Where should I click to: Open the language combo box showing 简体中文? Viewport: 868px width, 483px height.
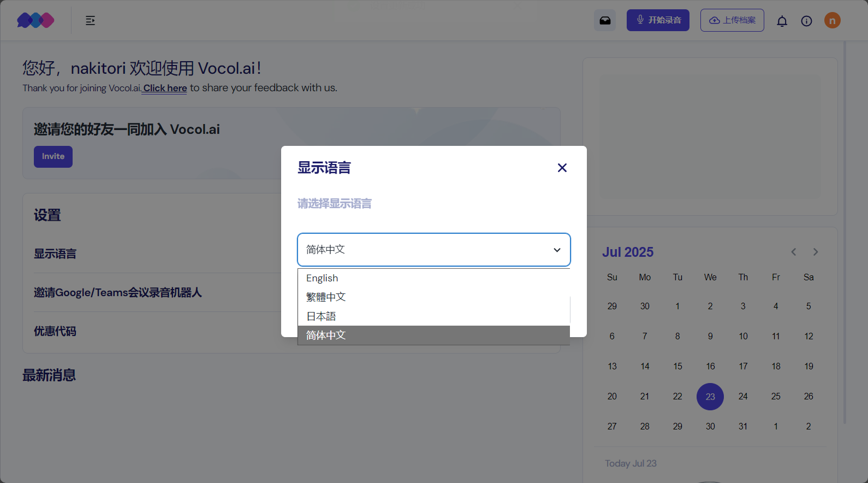point(434,250)
